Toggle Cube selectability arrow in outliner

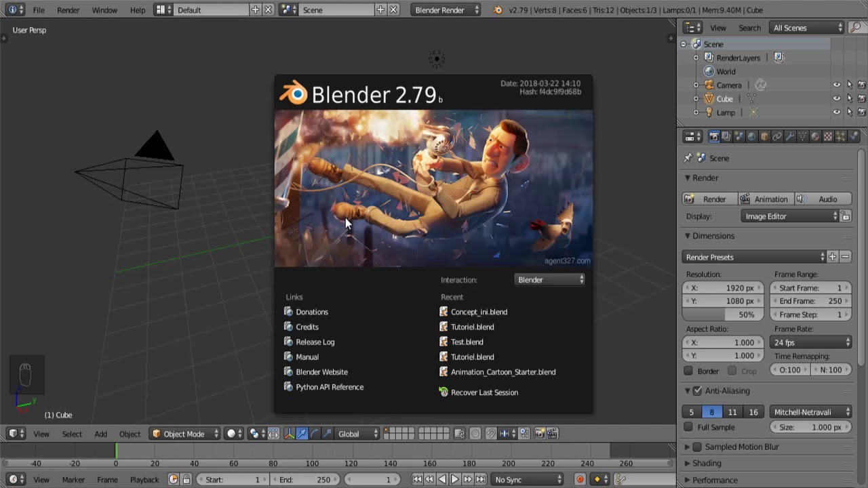tap(850, 99)
